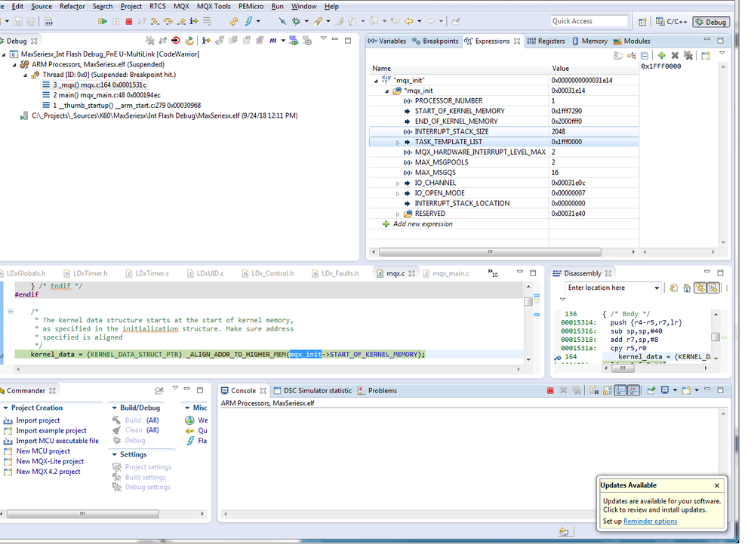This screenshot has width=754, height=560.
Task: Click Import example project link
Action: pos(51,431)
